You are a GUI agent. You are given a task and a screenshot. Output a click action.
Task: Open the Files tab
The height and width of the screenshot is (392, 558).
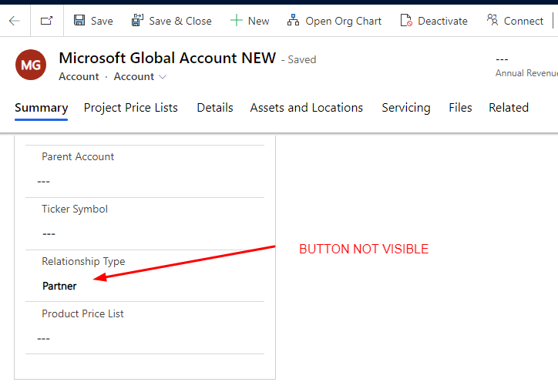point(460,108)
